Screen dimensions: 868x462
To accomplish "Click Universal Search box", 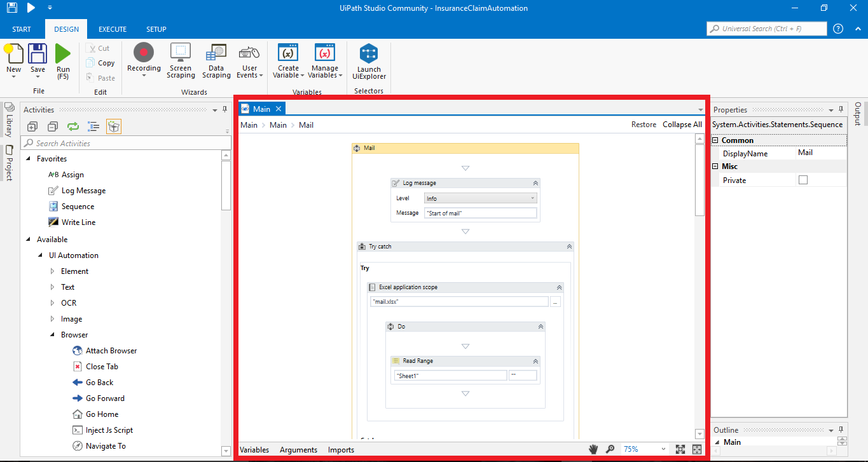I will tap(766, 29).
